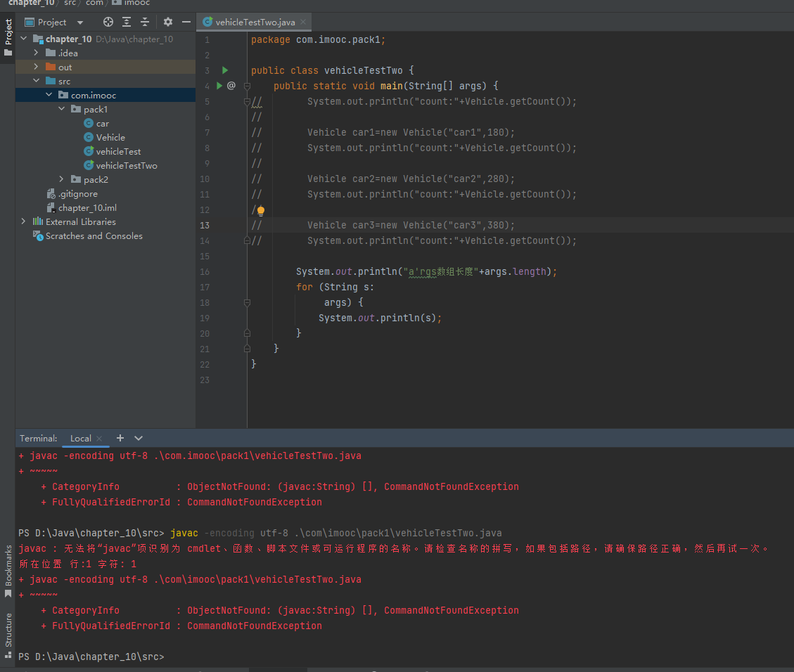Click the com.imooc folder icon
Screen dimensions: 794x672
(x=63, y=95)
